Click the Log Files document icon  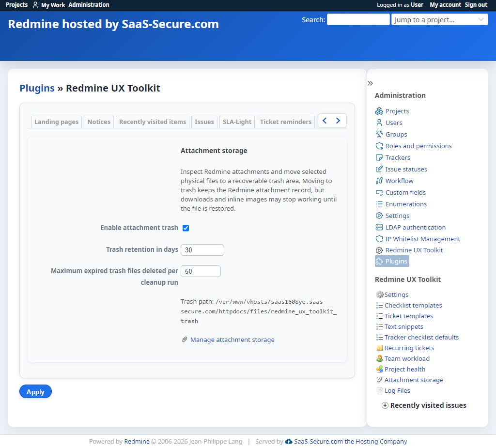coord(380,391)
